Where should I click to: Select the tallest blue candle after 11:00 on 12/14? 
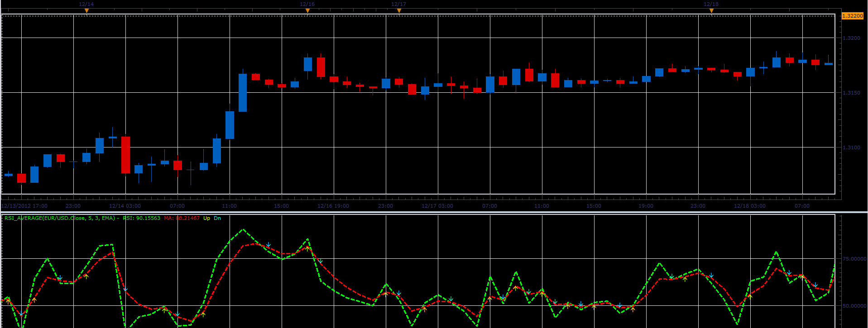coord(243,92)
